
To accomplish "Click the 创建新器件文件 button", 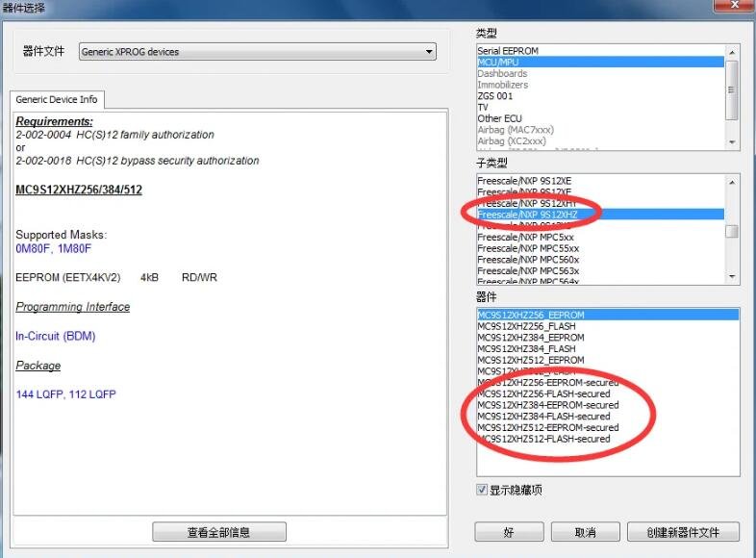I will click(x=683, y=532).
